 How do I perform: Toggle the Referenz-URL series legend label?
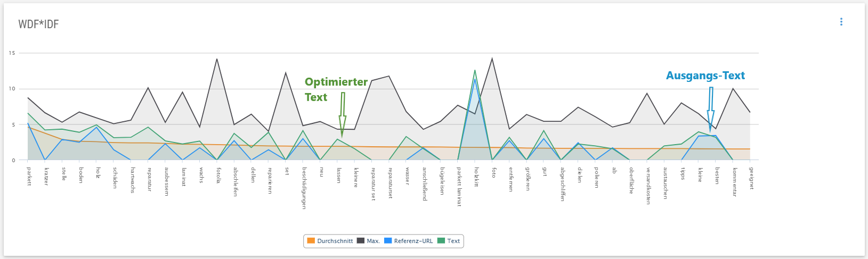(413, 241)
